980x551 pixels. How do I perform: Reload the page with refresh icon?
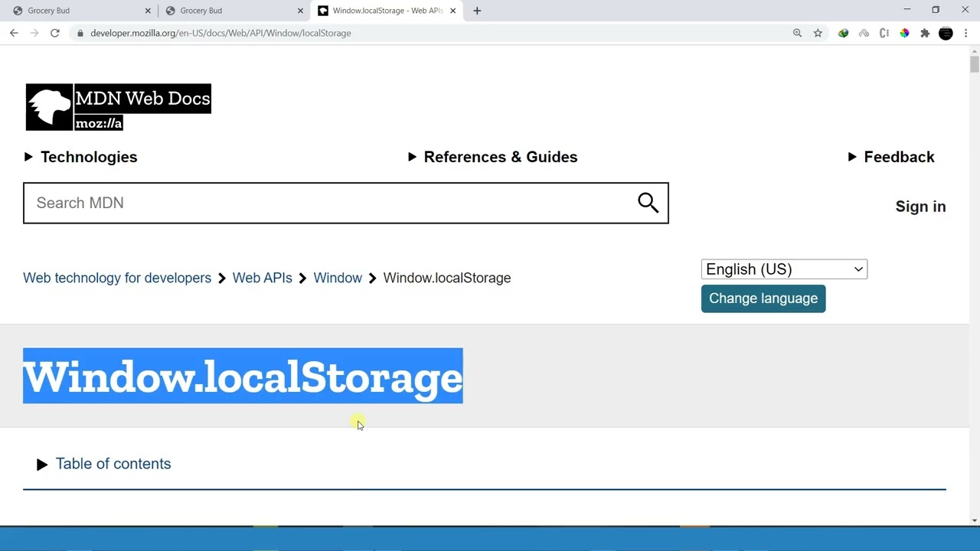click(55, 33)
